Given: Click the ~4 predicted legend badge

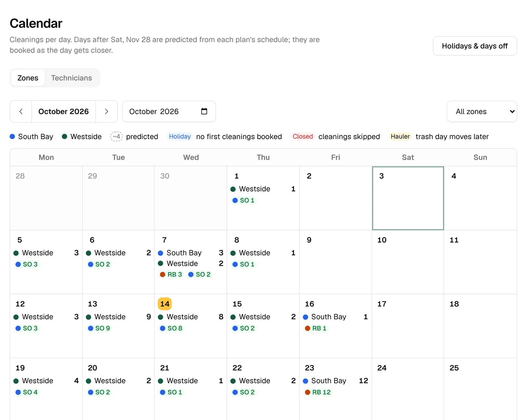Looking at the screenshot, I should pyautogui.click(x=116, y=136).
